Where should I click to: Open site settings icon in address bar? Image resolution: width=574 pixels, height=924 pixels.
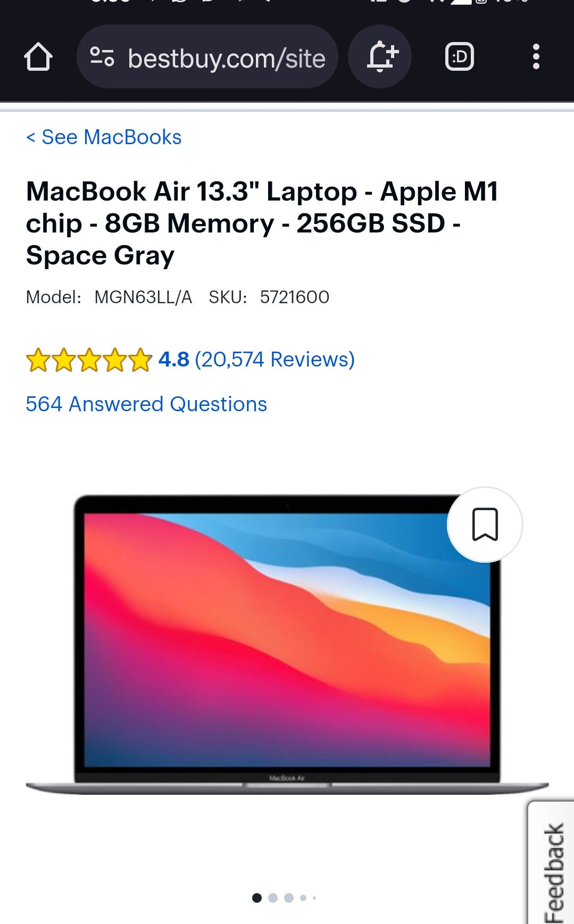click(x=102, y=57)
